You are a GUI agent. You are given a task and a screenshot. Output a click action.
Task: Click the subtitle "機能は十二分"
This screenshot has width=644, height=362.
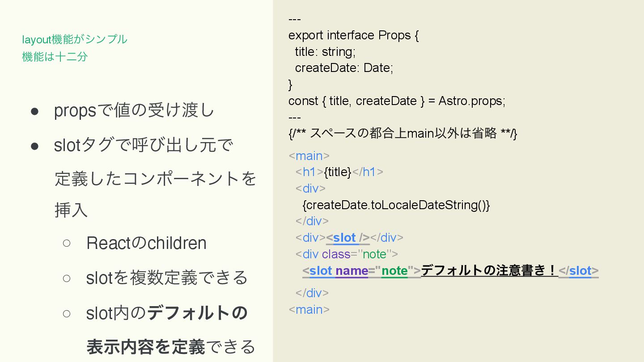[x=55, y=57]
